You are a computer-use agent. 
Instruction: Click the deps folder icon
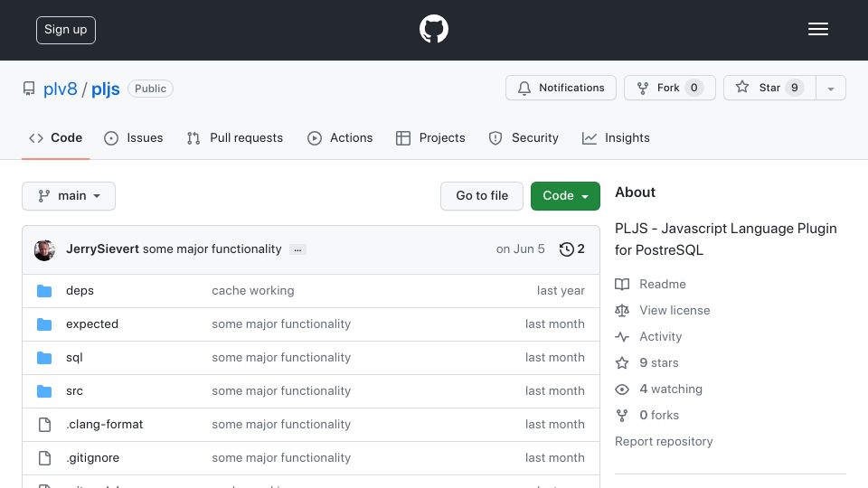point(44,290)
